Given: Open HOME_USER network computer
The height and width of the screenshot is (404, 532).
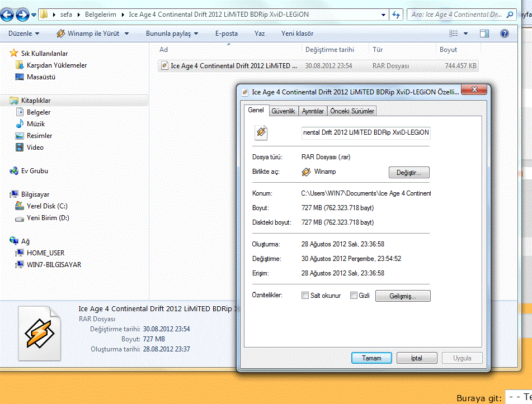Looking at the screenshot, I should [40, 253].
